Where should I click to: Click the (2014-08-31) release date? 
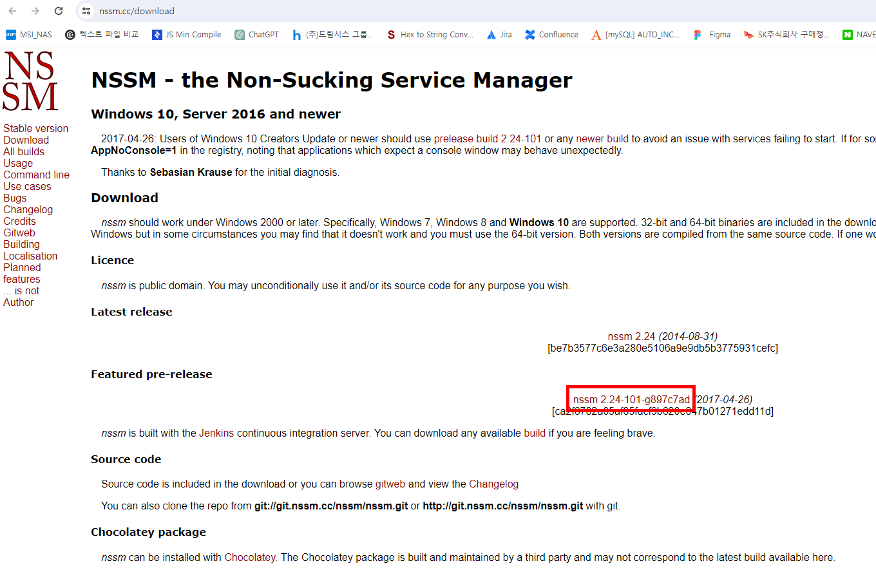[688, 337]
